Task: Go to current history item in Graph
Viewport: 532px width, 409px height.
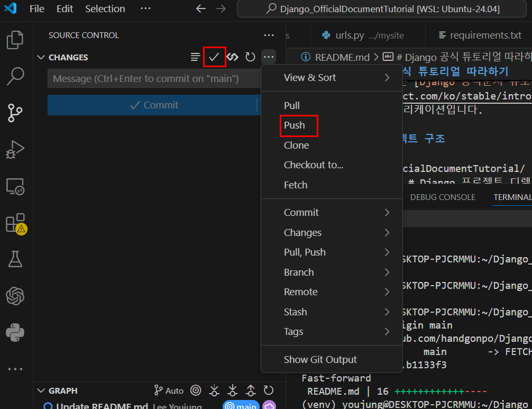Action: [196, 390]
